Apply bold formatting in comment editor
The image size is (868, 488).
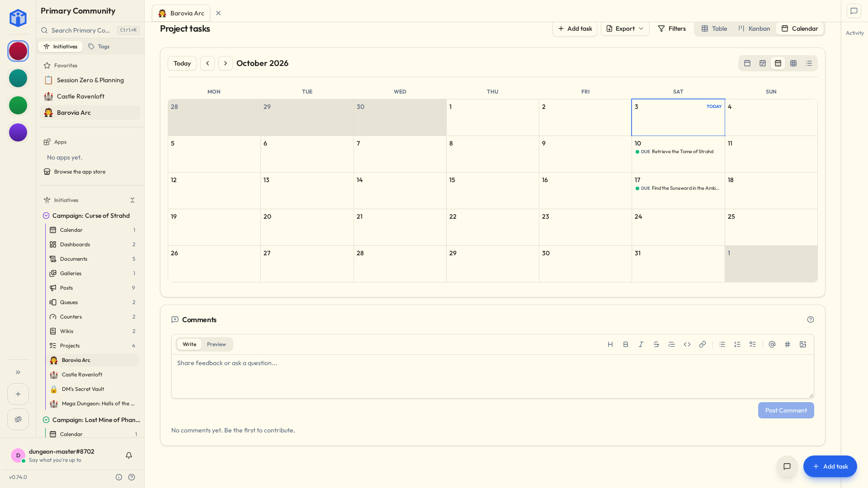[x=626, y=344]
